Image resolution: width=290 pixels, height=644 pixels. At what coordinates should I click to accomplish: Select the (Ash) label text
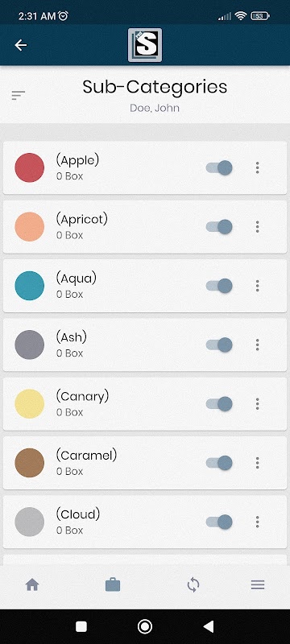point(72,337)
